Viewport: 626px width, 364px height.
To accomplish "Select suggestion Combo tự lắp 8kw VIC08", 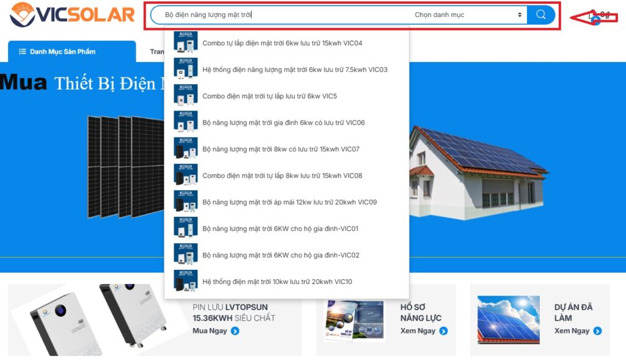I will point(282,175).
